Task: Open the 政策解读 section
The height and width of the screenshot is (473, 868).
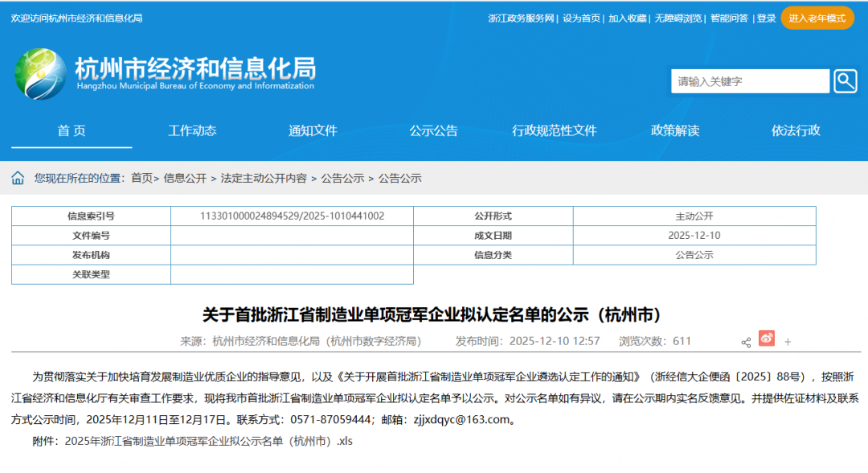Action: pos(675,130)
